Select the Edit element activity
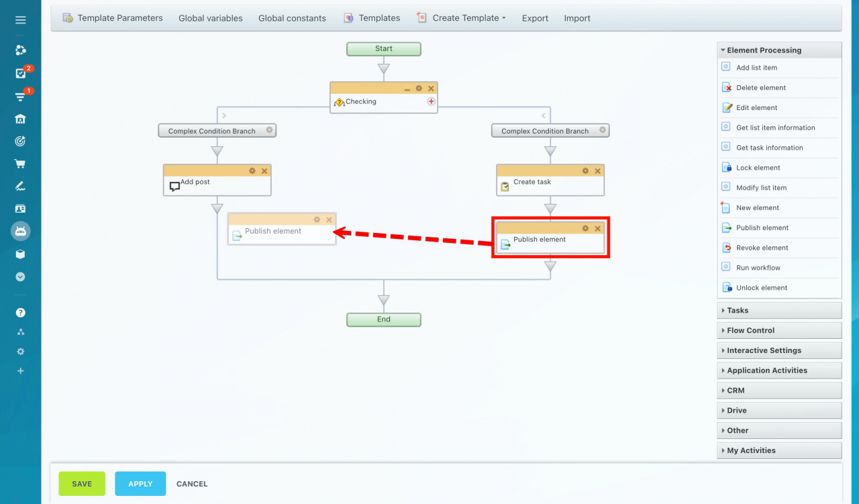The image size is (859, 504). pyautogui.click(x=779, y=107)
